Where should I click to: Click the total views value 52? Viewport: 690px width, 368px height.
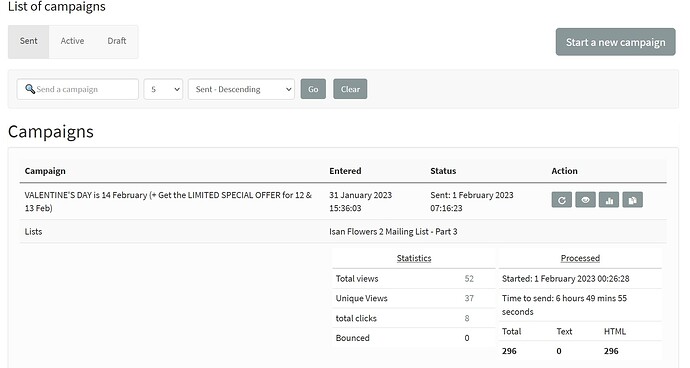pos(469,279)
